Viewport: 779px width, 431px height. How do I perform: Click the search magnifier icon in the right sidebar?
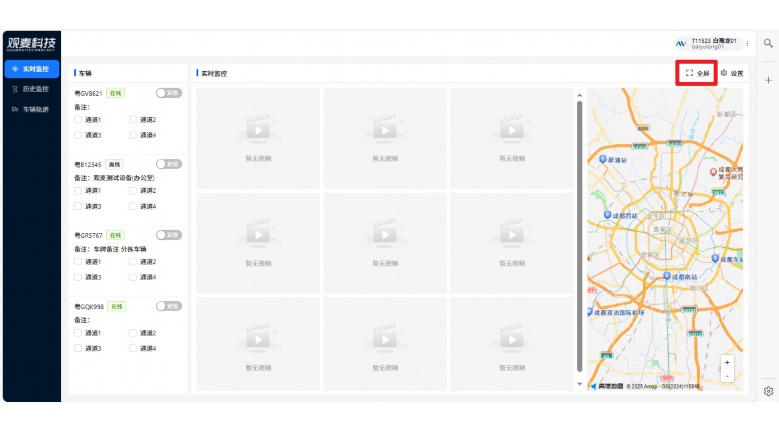click(x=768, y=43)
